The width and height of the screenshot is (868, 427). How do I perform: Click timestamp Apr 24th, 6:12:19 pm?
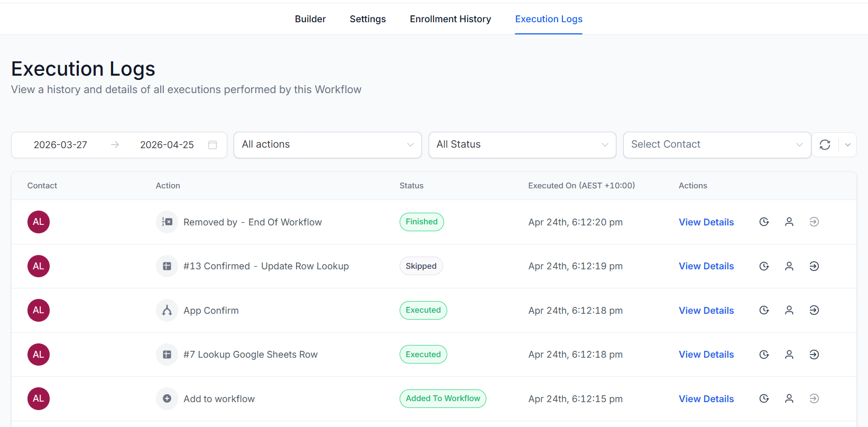pyautogui.click(x=576, y=266)
